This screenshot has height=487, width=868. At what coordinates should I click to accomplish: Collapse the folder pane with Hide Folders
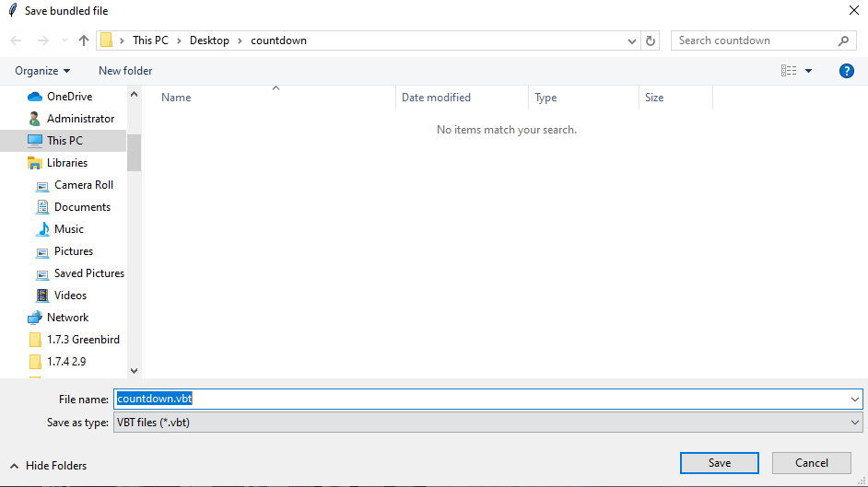pyautogui.click(x=49, y=466)
